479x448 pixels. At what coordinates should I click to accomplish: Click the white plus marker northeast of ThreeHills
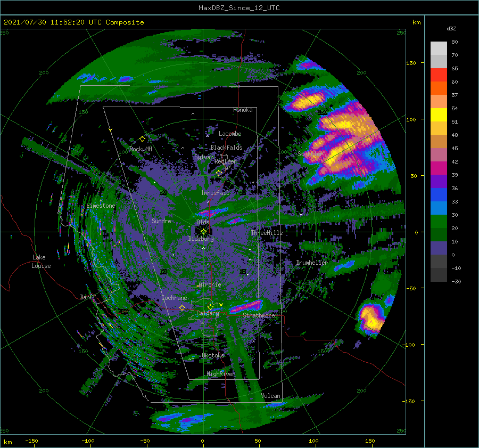[x=301, y=214]
